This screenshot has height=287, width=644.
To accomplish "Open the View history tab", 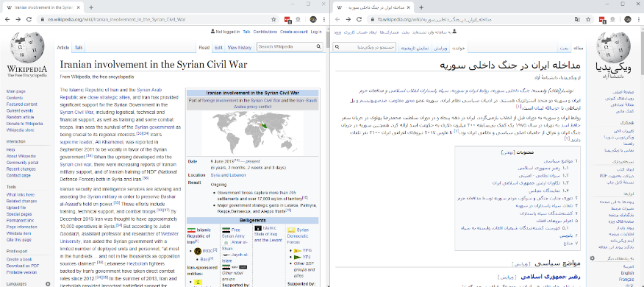I will pyautogui.click(x=240, y=48).
